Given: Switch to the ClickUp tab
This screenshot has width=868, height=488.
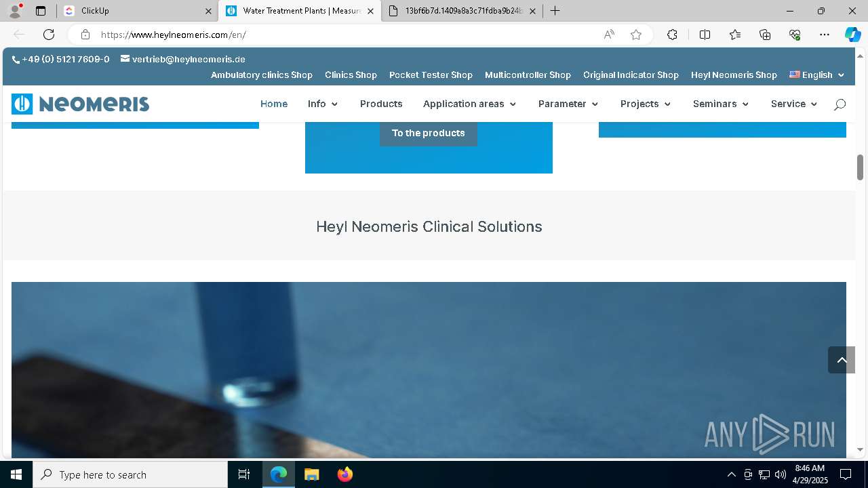Looking at the screenshot, I should coord(129,11).
